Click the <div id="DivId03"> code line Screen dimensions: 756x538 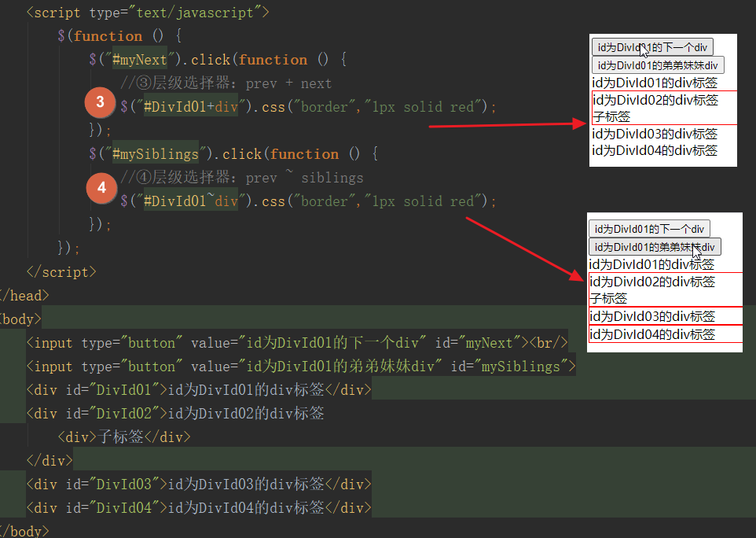pyautogui.click(x=199, y=485)
